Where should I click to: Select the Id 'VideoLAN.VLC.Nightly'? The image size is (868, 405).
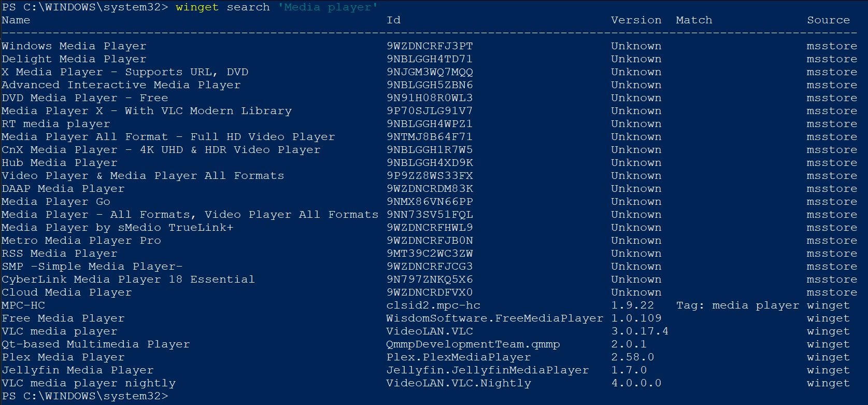pos(459,383)
